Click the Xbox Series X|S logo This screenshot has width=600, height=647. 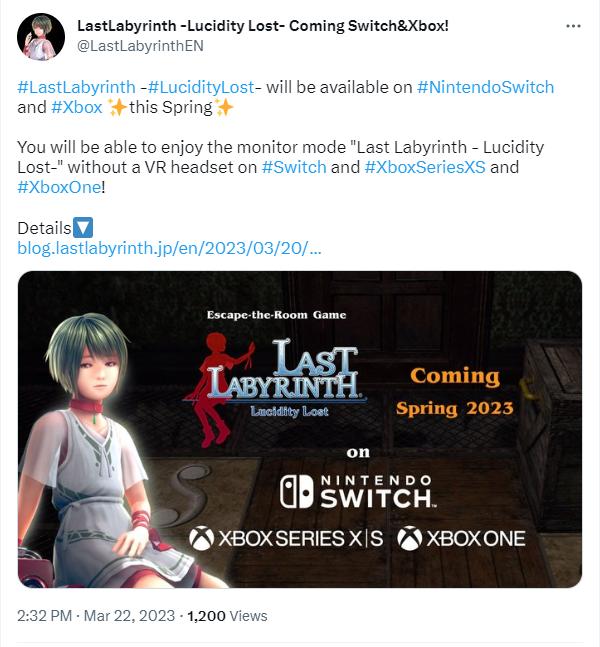click(286, 538)
